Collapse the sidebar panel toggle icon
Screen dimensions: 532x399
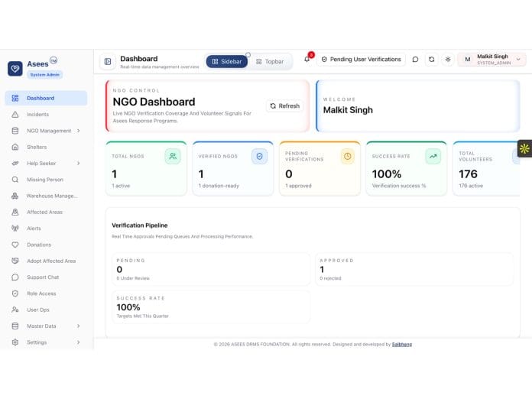click(x=108, y=61)
